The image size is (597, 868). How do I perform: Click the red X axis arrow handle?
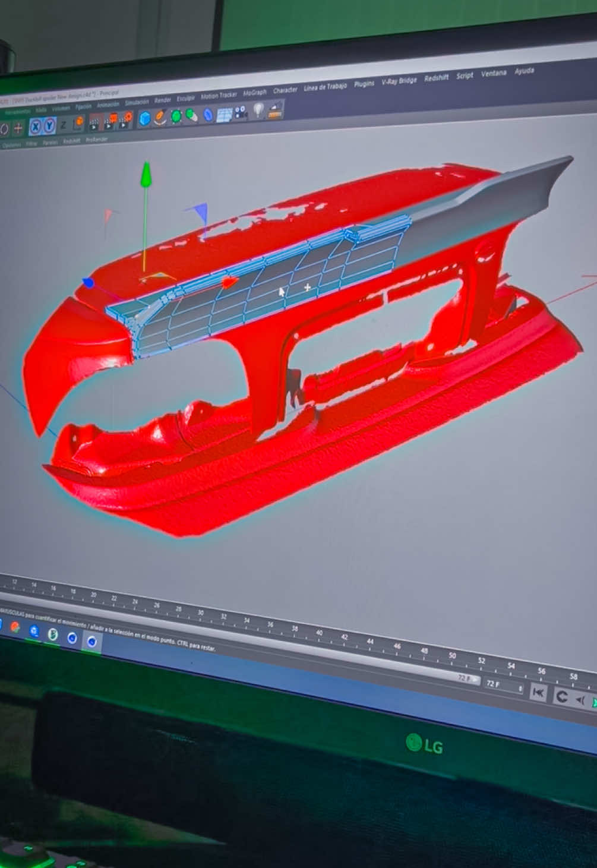[x=229, y=282]
